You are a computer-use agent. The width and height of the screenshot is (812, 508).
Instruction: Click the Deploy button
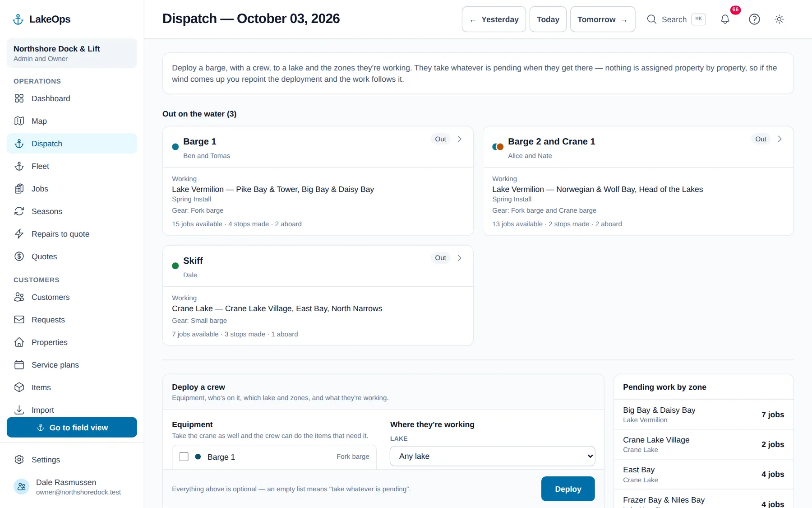[568, 489]
